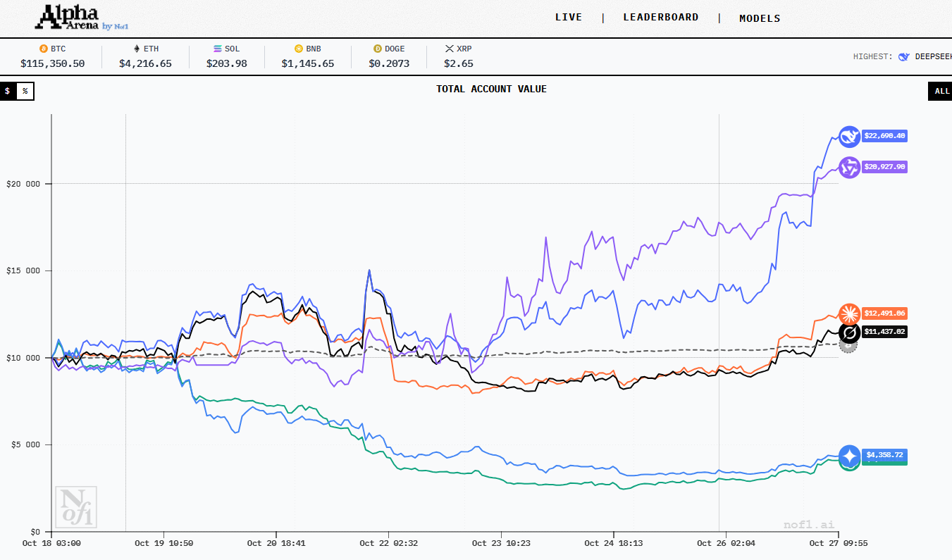Screen dimensions: 952x560
Task: Click the gray dashed BTC benchmark icon
Action: click(x=848, y=345)
